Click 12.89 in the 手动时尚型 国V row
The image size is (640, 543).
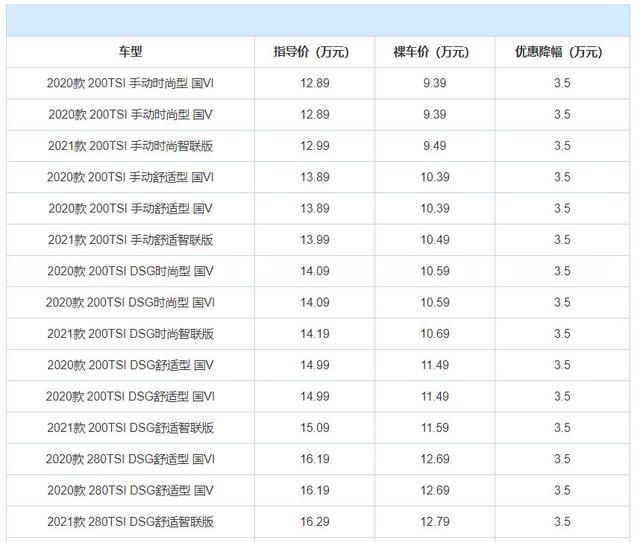tap(315, 115)
